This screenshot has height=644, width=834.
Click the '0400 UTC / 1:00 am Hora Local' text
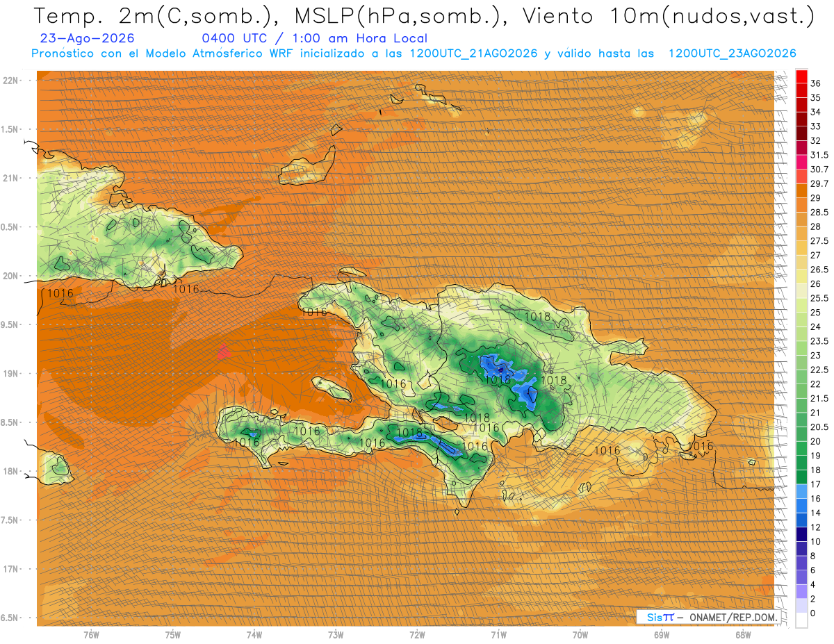pos(315,38)
